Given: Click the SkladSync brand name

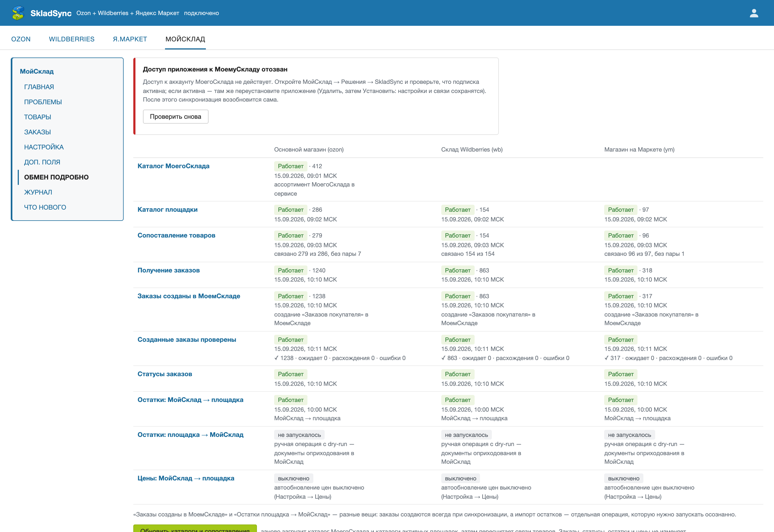Looking at the screenshot, I should 51,13.
